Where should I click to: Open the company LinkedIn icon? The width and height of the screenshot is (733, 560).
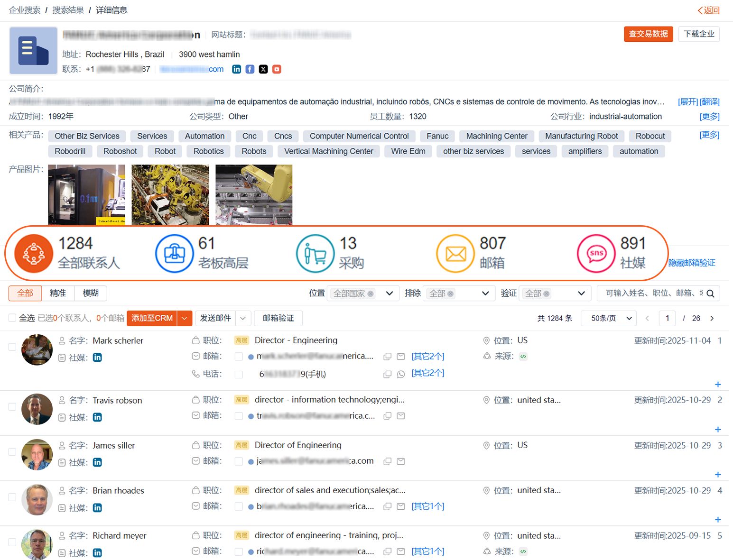(x=236, y=69)
